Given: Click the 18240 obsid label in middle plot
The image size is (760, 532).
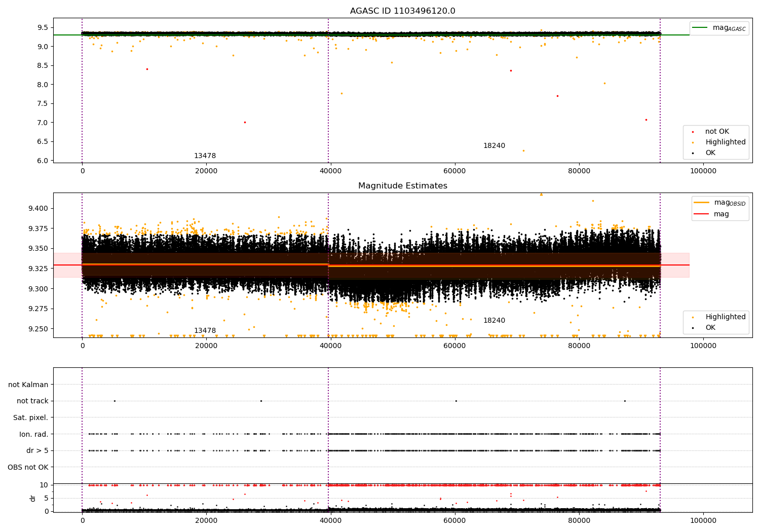Looking at the screenshot, I should (x=494, y=321).
